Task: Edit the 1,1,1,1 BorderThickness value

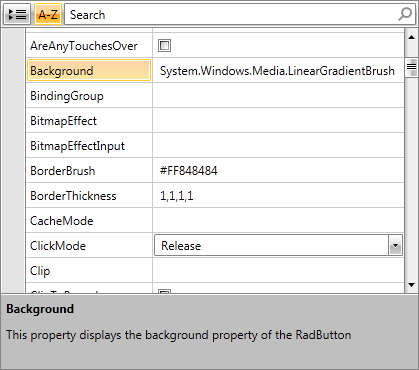Action: (x=177, y=196)
